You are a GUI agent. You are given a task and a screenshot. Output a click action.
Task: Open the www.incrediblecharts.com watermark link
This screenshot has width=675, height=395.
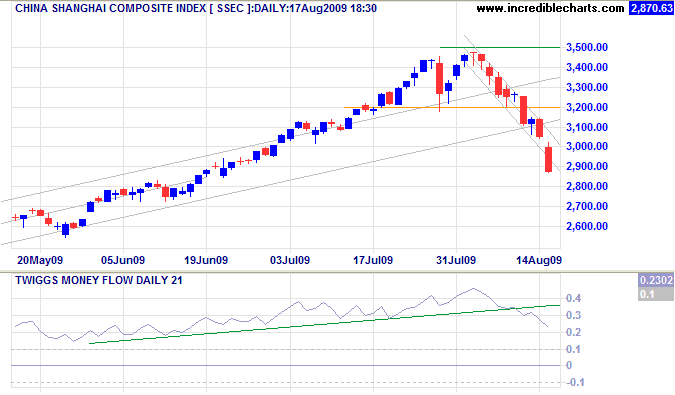point(550,8)
